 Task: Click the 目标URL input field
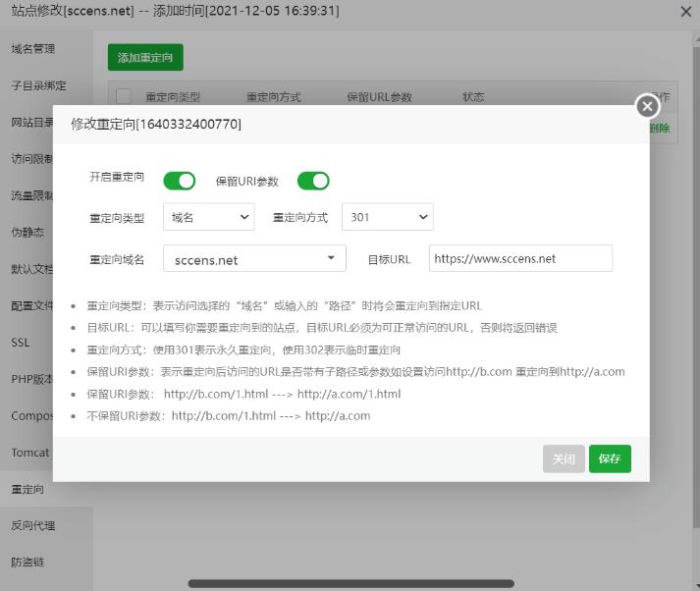point(520,259)
